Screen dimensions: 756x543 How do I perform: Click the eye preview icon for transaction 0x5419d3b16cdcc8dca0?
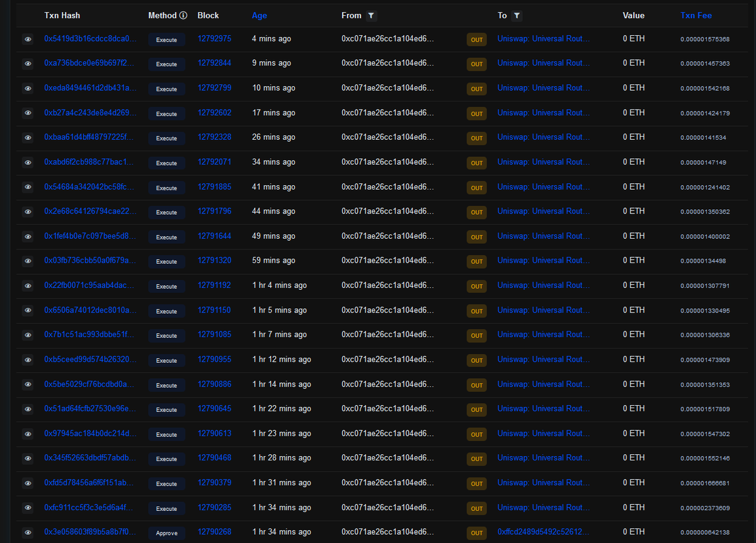click(28, 39)
